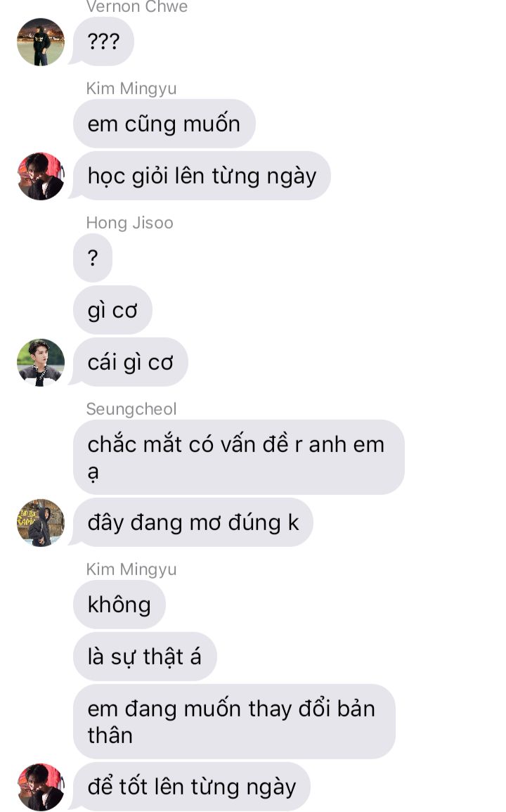Image resolution: width=506 pixels, height=812 pixels.
Task: Select 'em đang muốn thay đổi bản thân' bubble
Action: 234,722
